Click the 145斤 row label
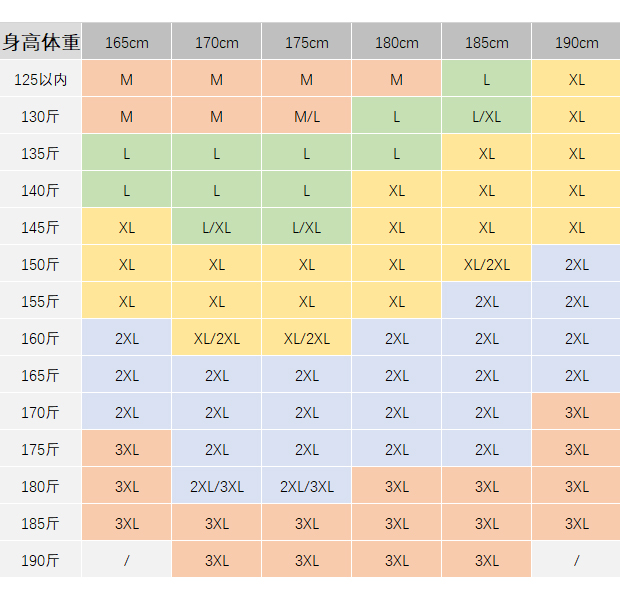Image resolution: width=620 pixels, height=600 pixels. (41, 228)
